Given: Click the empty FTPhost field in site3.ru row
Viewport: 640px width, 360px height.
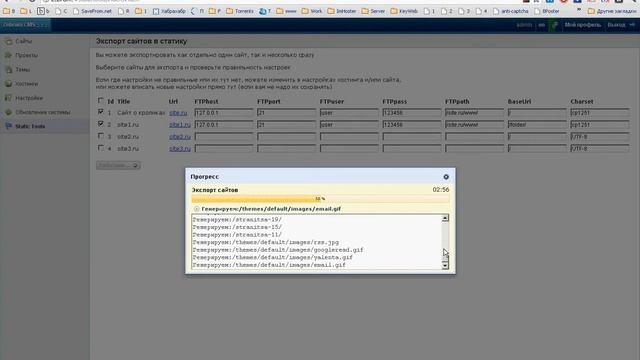Looking at the screenshot, I should tap(224, 149).
